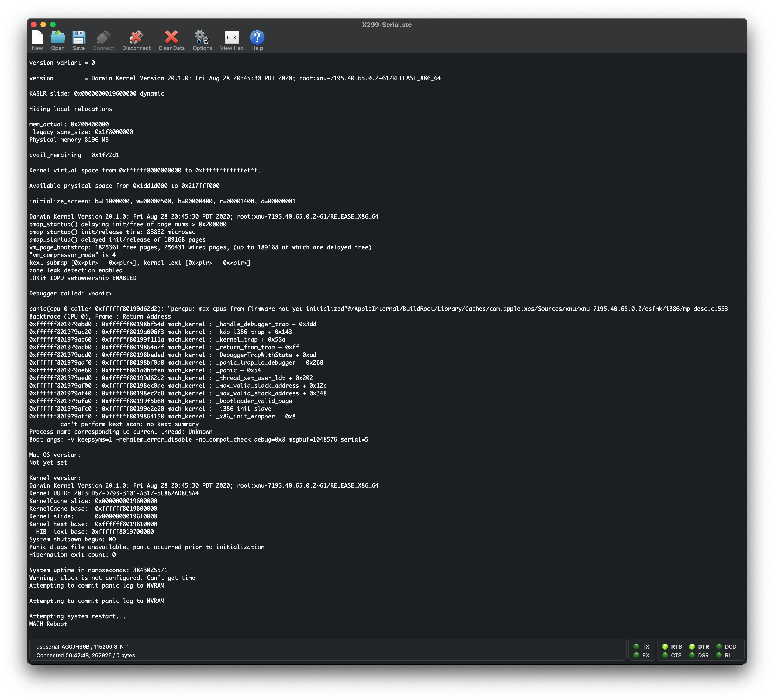The height and width of the screenshot is (700, 774).
Task: Open the Help question mark icon
Action: pos(257,38)
